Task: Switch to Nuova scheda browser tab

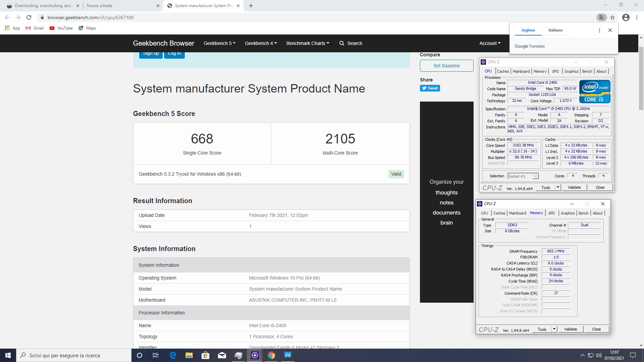Action: click(x=121, y=6)
